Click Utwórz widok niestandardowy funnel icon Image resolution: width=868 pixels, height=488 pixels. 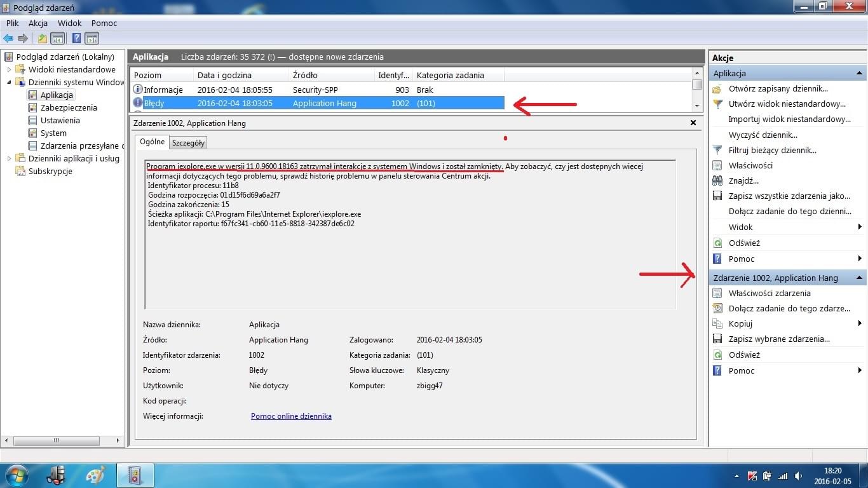point(717,104)
